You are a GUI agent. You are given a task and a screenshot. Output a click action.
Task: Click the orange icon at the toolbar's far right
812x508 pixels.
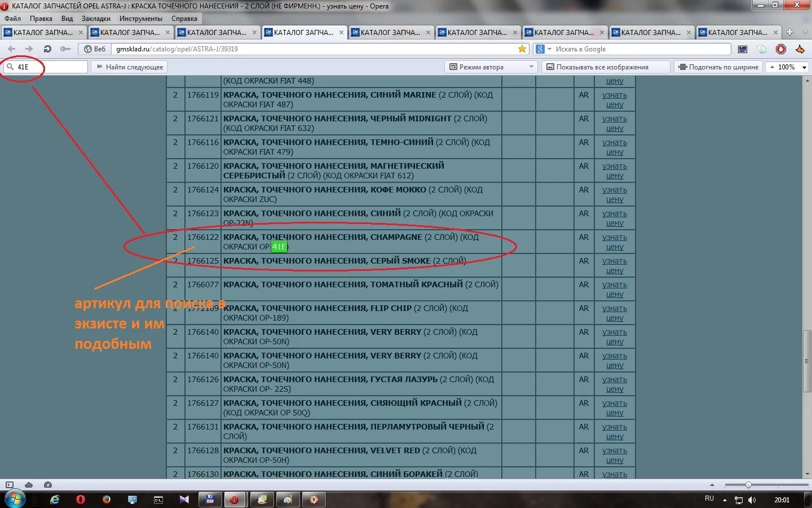pyautogui.click(x=800, y=49)
